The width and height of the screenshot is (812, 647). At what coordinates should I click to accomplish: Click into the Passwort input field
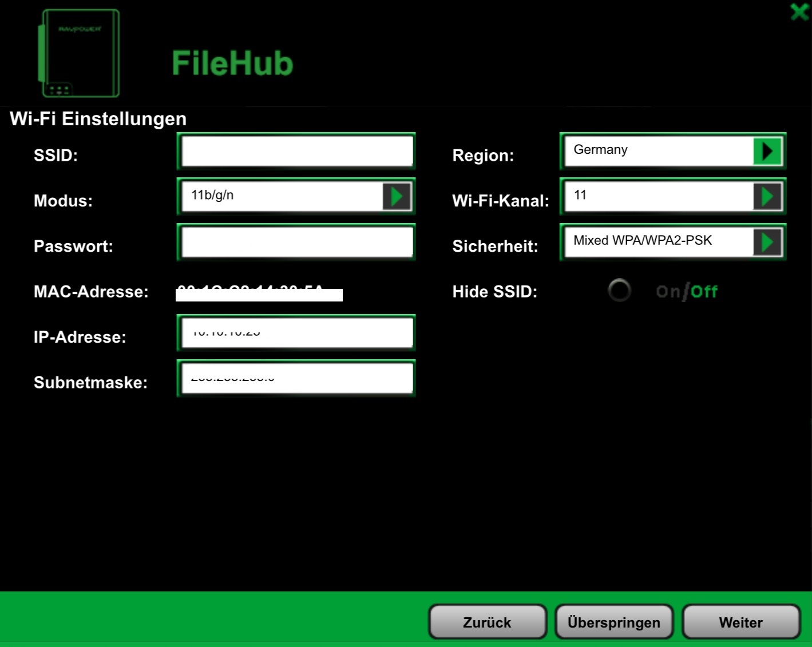pyautogui.click(x=296, y=242)
